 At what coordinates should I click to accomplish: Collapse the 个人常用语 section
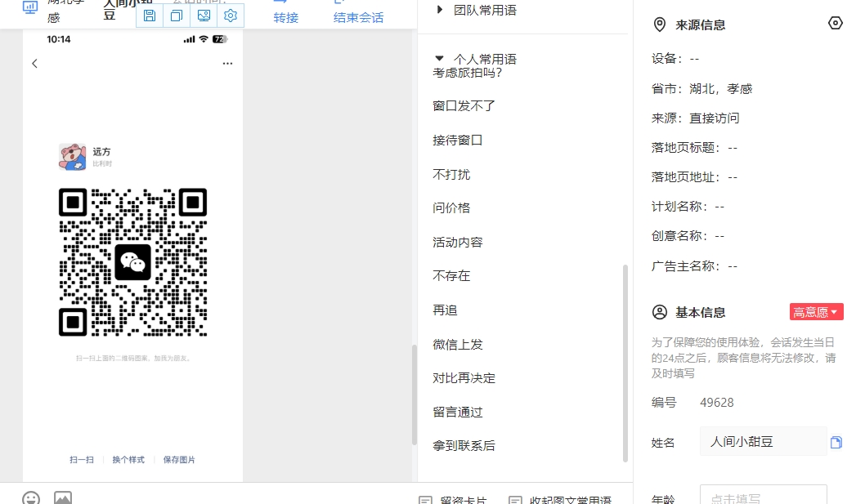point(440,58)
